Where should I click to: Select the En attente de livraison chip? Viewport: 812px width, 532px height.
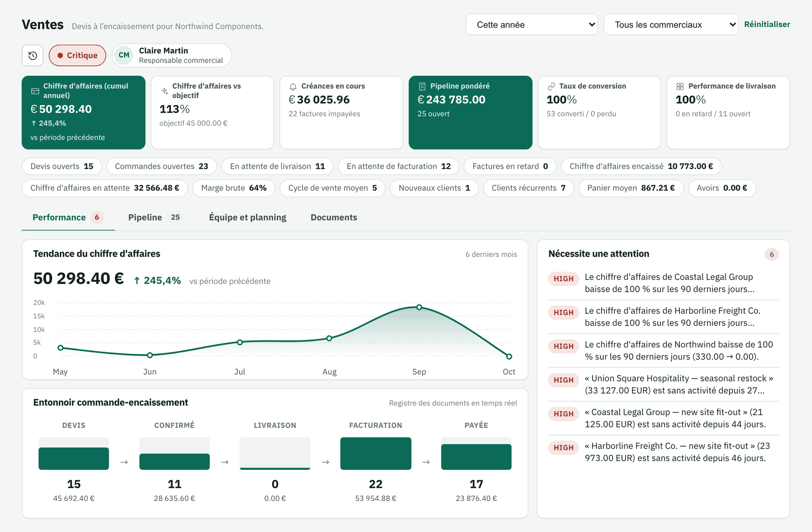(x=277, y=166)
